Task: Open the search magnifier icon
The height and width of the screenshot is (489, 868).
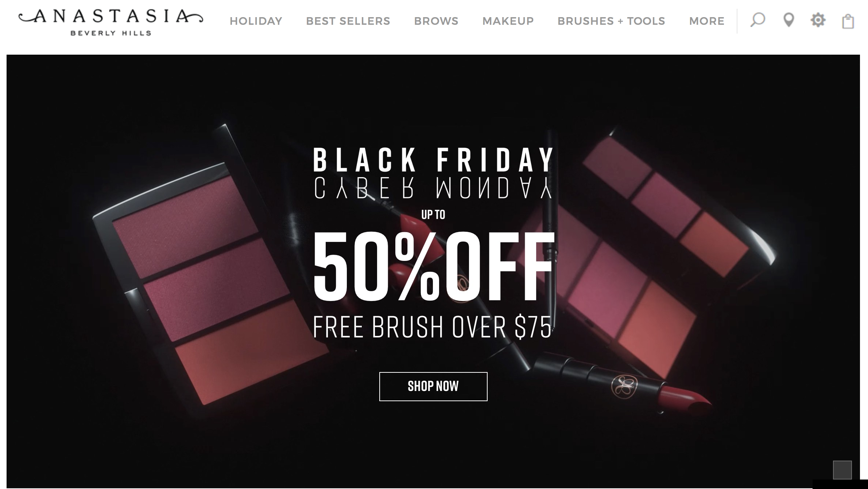Action: [x=757, y=20]
